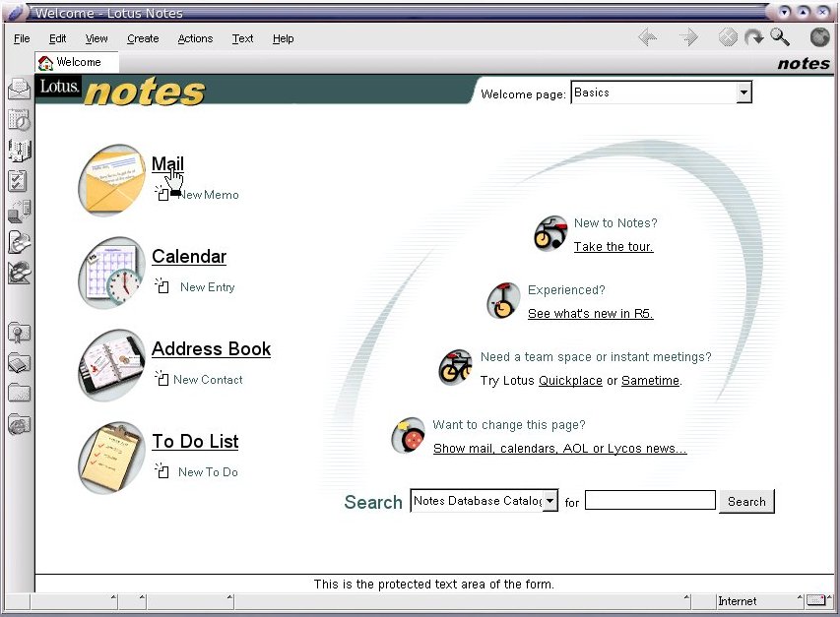Open the Notes Database Catalog search dropdown
The width and height of the screenshot is (840, 617).
[549, 501]
